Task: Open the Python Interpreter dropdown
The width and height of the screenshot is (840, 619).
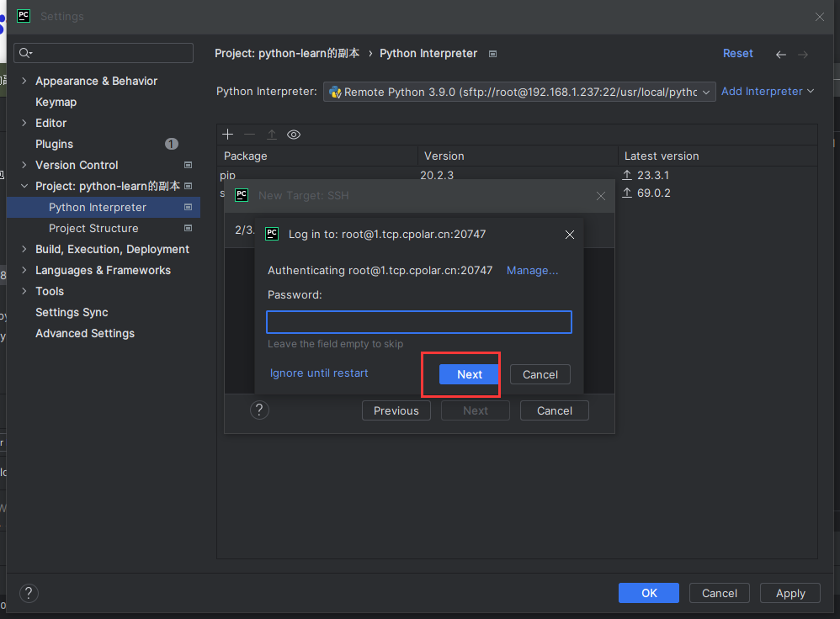Action: (519, 92)
